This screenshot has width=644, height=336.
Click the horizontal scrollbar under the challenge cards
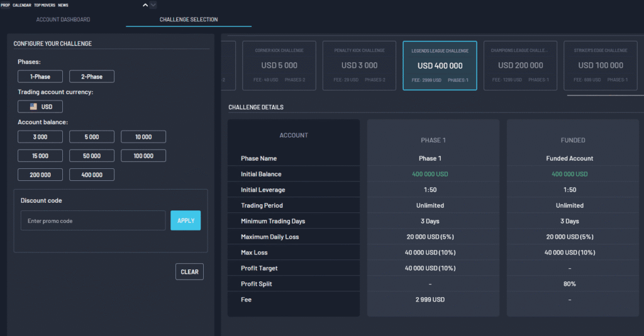click(x=606, y=95)
